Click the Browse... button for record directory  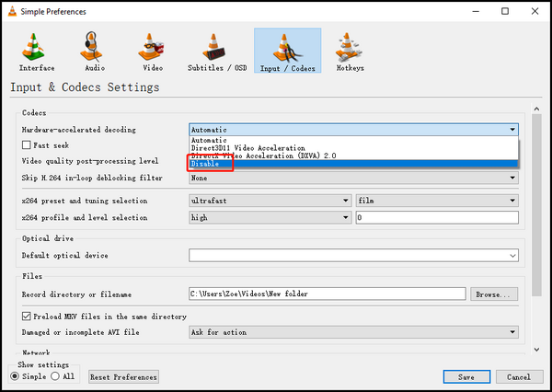[494, 294]
